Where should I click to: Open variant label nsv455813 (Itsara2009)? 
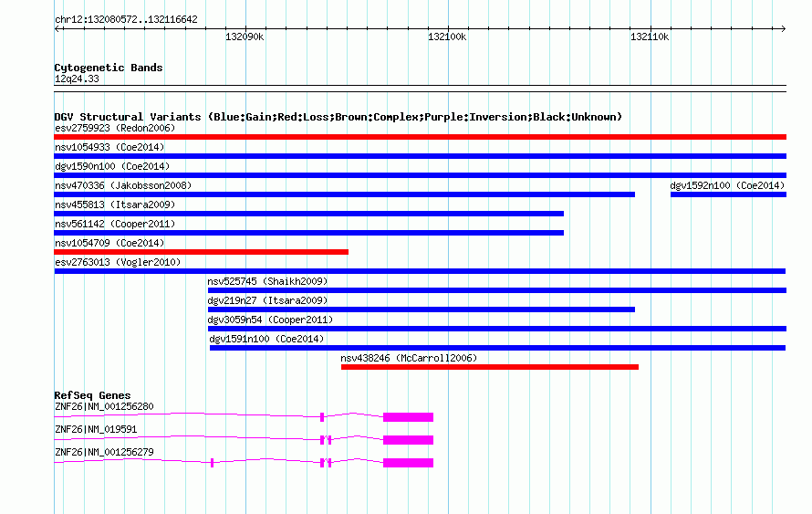(115, 205)
